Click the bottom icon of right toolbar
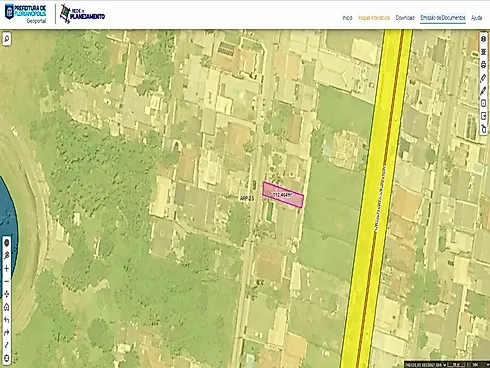Viewport: 490px width, 368px height. click(483, 129)
